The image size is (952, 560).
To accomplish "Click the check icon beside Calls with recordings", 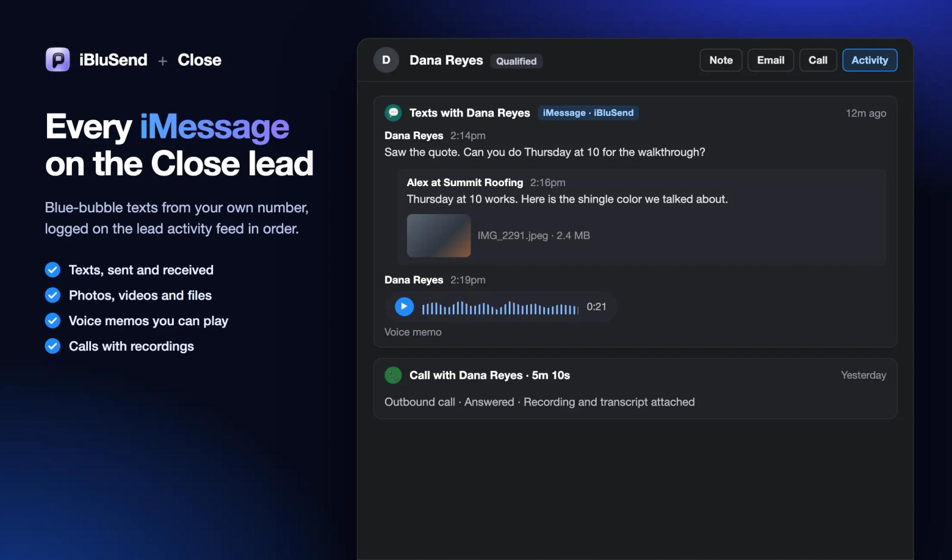I will [53, 346].
